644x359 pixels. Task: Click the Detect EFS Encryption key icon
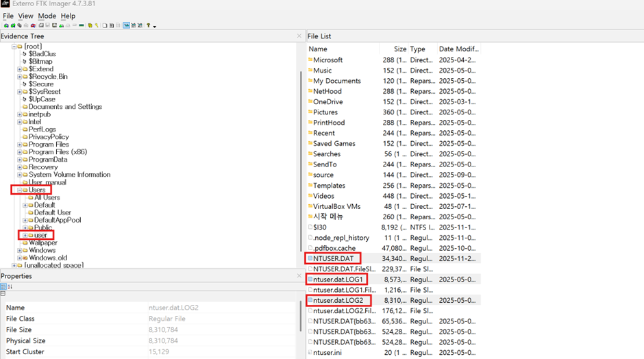[97, 25]
